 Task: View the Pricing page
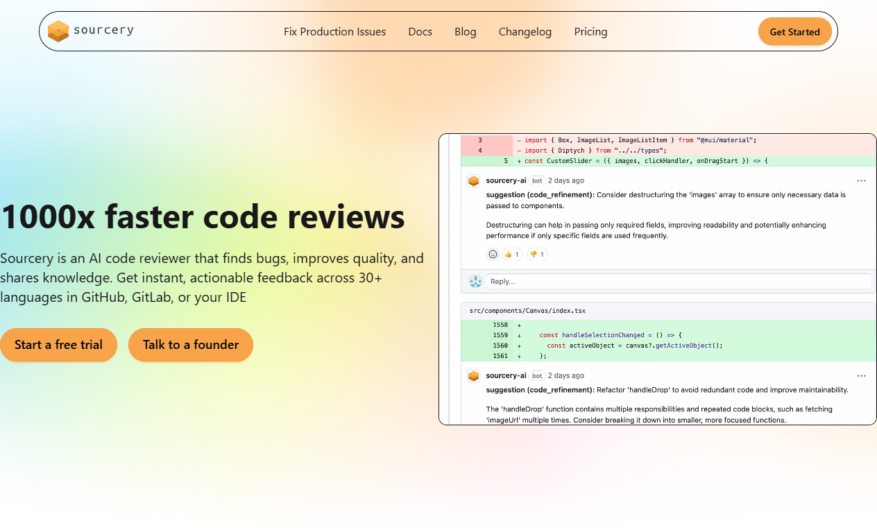591,32
